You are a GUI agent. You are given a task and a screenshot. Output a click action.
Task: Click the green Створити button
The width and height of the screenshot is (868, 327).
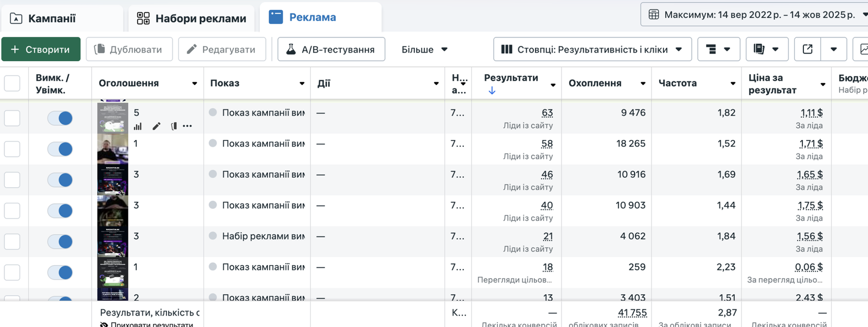pyautogui.click(x=41, y=49)
